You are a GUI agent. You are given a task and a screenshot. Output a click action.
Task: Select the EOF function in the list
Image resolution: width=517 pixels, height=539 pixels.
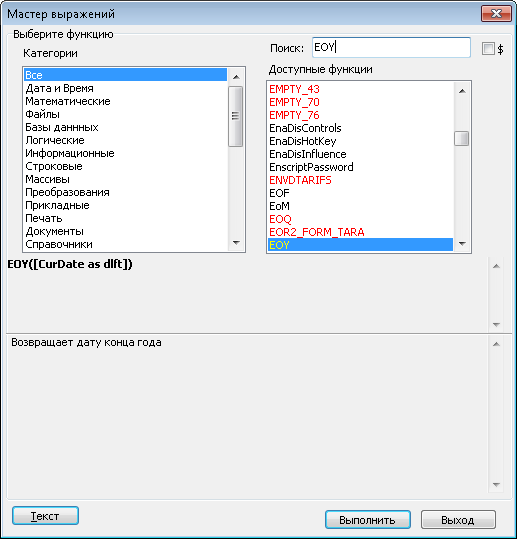tap(360, 193)
